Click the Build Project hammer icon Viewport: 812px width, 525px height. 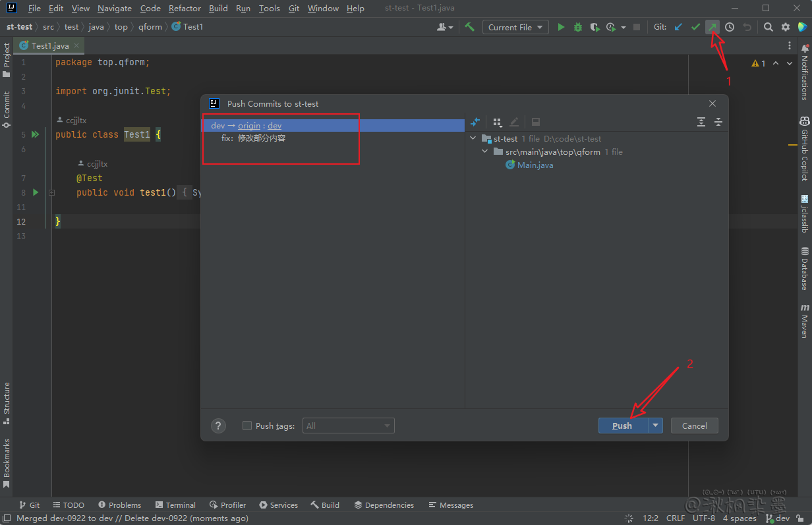[469, 27]
